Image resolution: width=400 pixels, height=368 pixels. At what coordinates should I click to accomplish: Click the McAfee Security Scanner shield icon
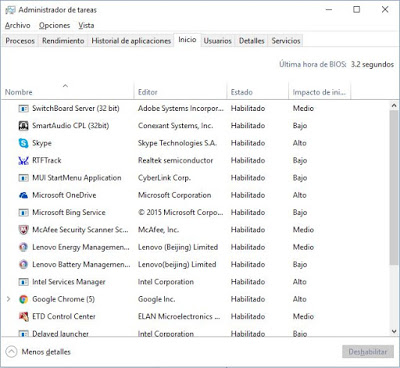pos(23,230)
